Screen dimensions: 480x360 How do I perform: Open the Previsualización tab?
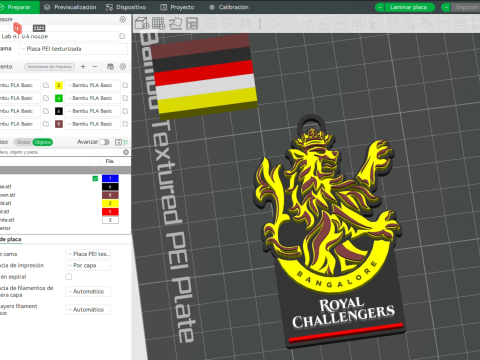[x=70, y=7]
